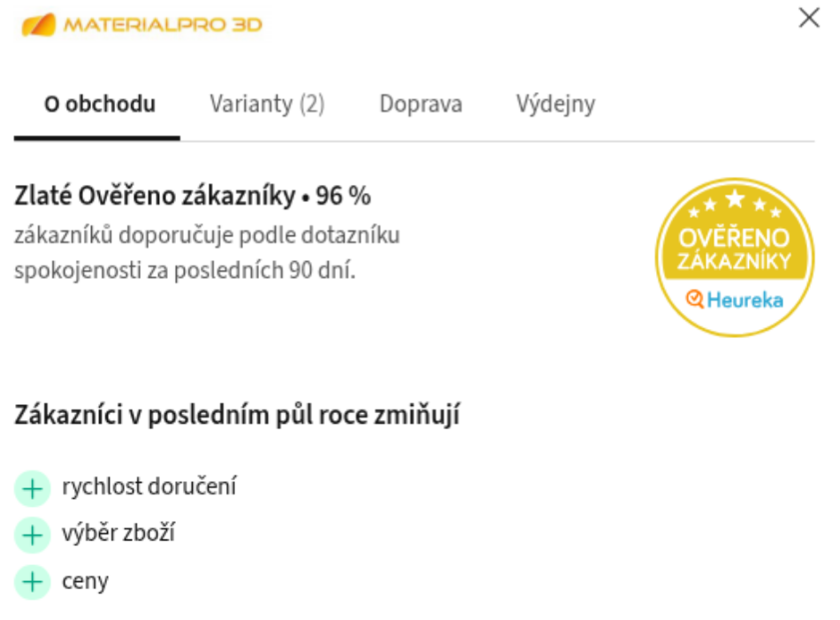
Task: Open the Doprava tab
Action: point(421,104)
